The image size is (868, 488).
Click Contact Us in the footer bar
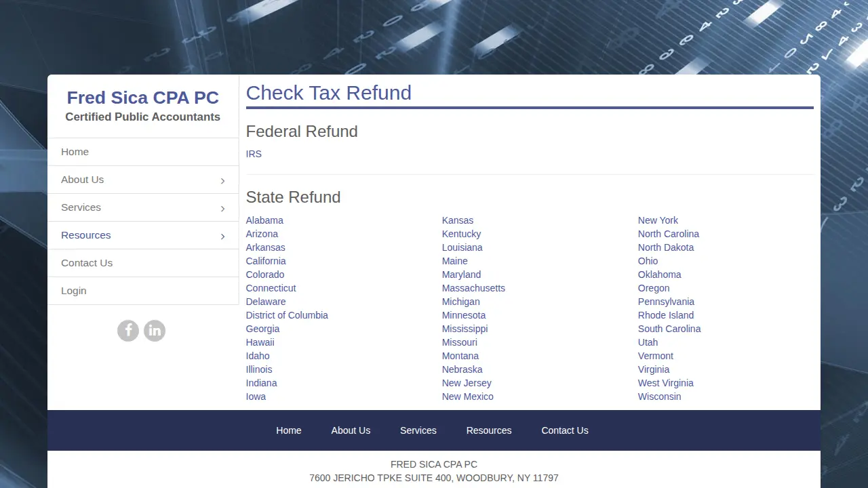pos(565,430)
